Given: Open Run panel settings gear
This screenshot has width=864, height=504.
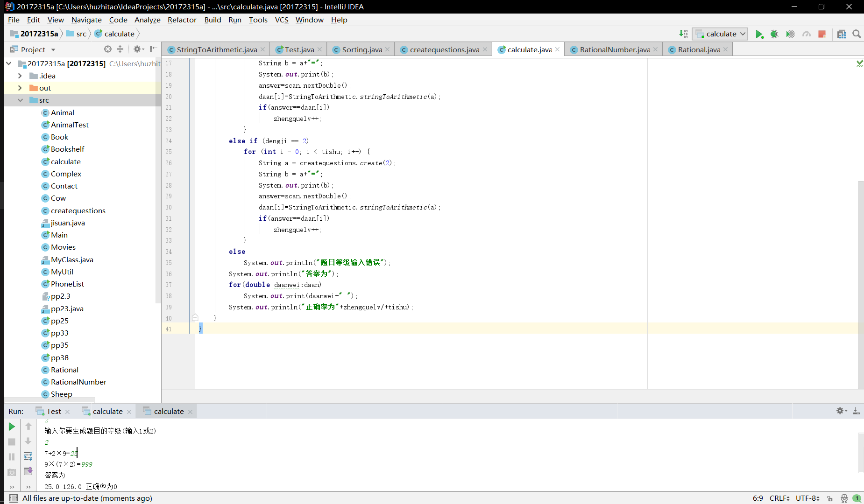Looking at the screenshot, I should click(x=842, y=411).
